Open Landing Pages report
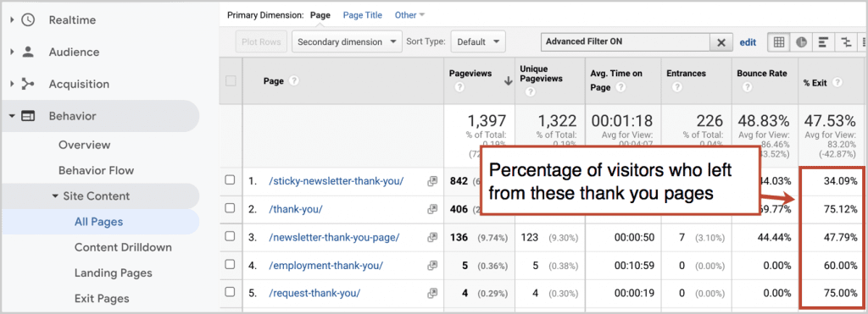 click(x=113, y=273)
